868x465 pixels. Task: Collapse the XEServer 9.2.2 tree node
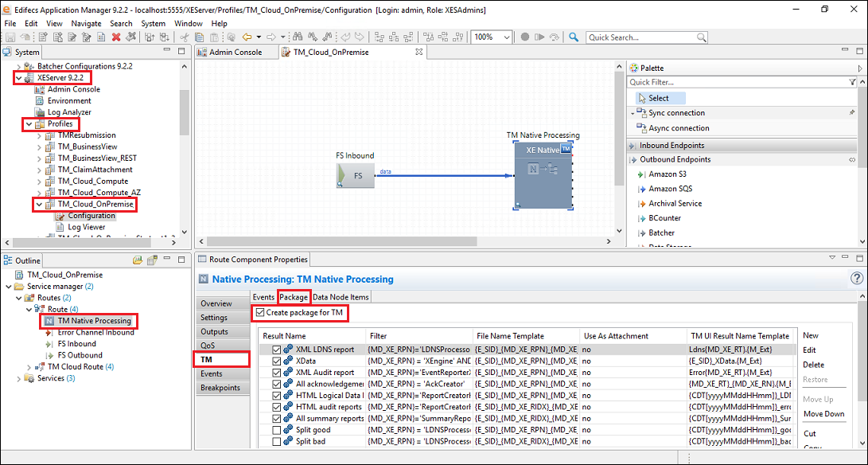coord(19,78)
